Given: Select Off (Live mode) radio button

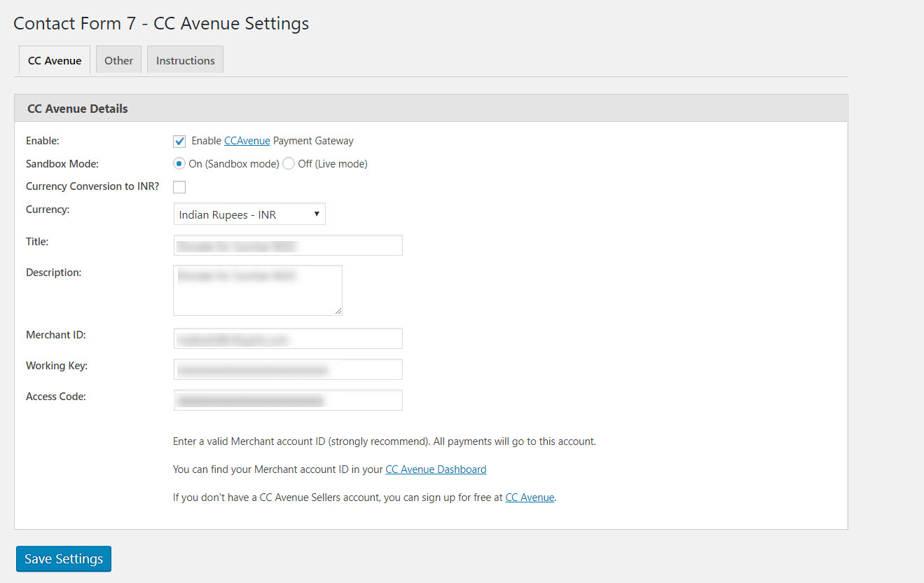Looking at the screenshot, I should pyautogui.click(x=289, y=164).
